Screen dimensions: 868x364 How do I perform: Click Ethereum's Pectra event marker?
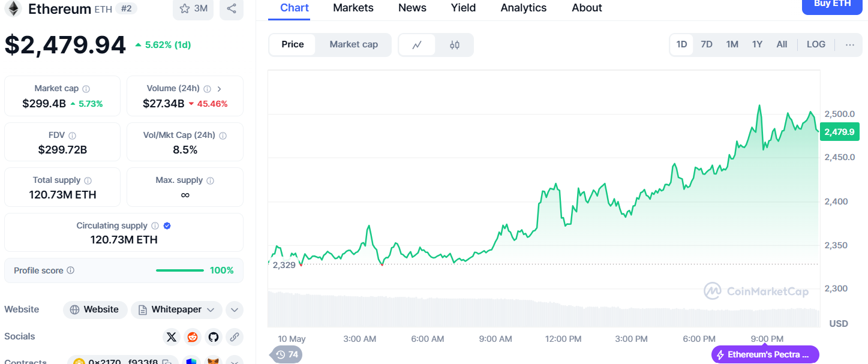(x=765, y=354)
